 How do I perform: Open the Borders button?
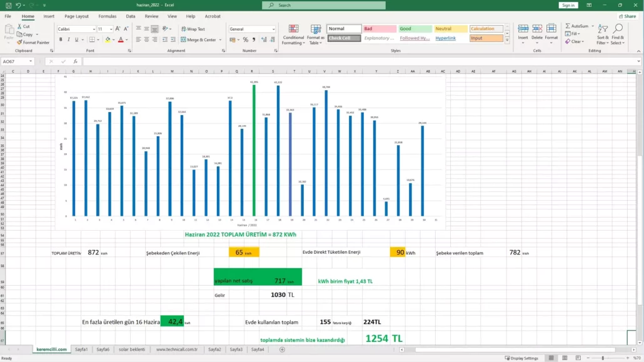92,40
